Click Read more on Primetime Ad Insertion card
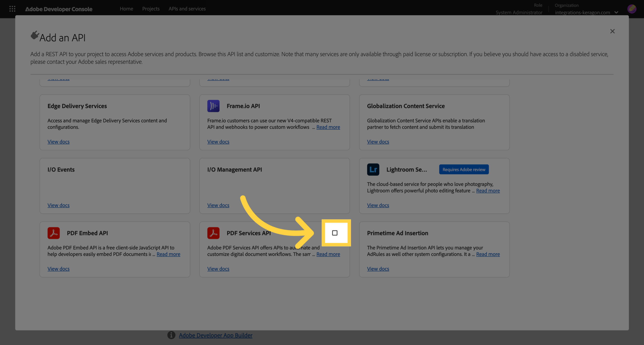 [x=488, y=254]
